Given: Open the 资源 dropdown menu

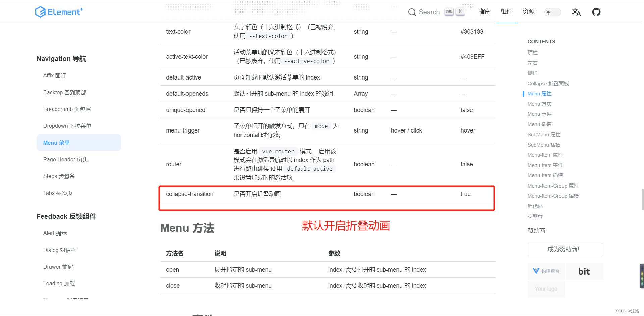Looking at the screenshot, I should (528, 12).
